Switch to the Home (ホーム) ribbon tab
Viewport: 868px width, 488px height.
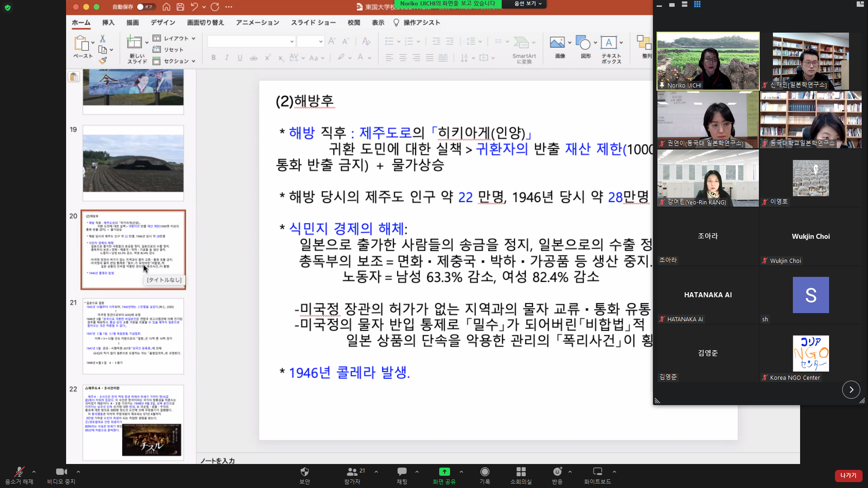click(81, 23)
